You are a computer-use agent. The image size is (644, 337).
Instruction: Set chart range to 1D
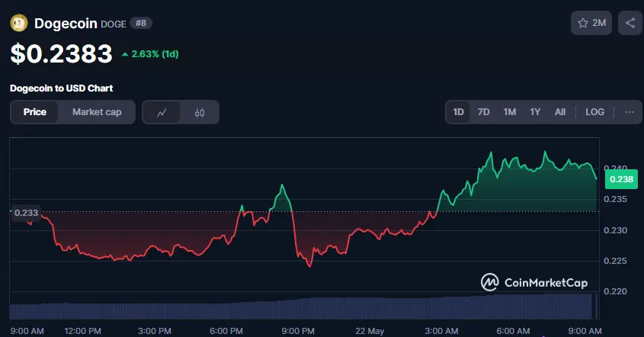point(458,112)
